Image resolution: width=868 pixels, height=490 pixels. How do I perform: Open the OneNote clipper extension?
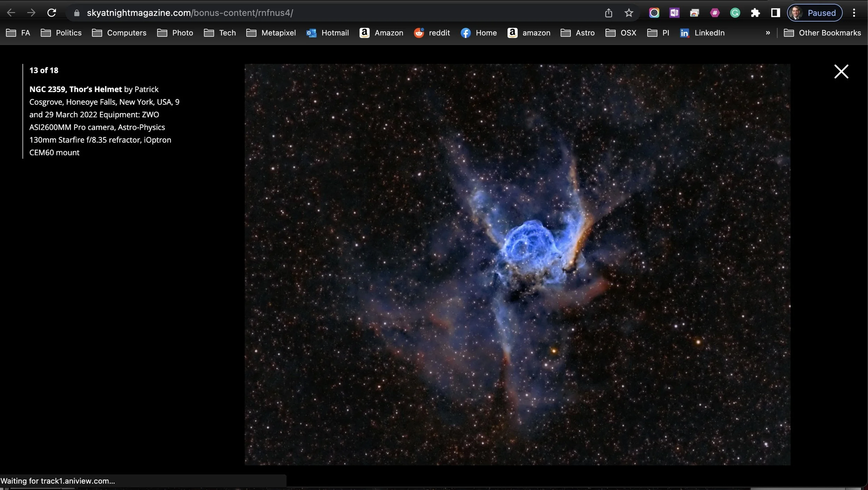[674, 13]
